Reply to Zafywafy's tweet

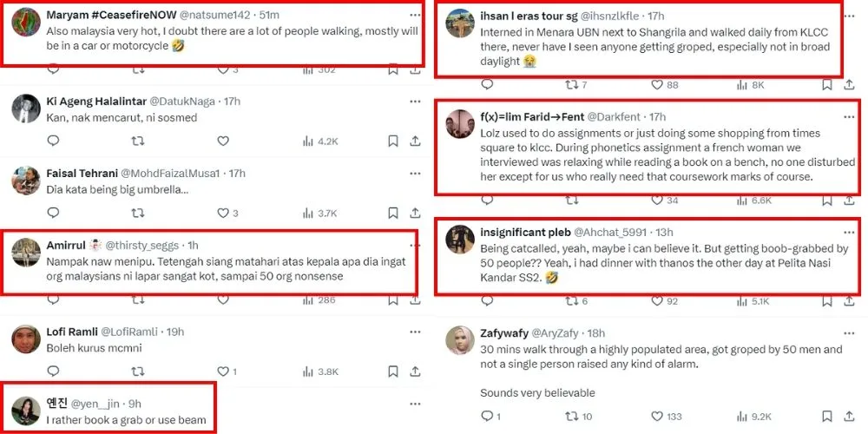pyautogui.click(x=487, y=417)
